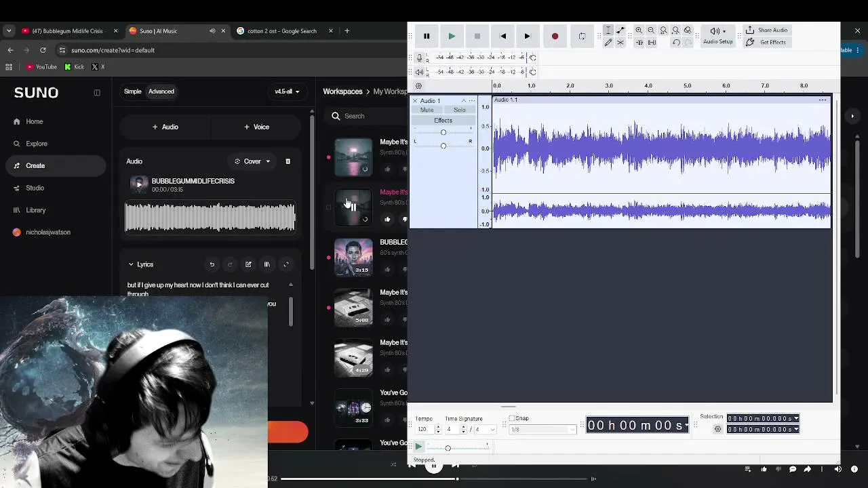Close the Audio 1 track
Viewport: 868px width, 488px height.
(x=415, y=101)
